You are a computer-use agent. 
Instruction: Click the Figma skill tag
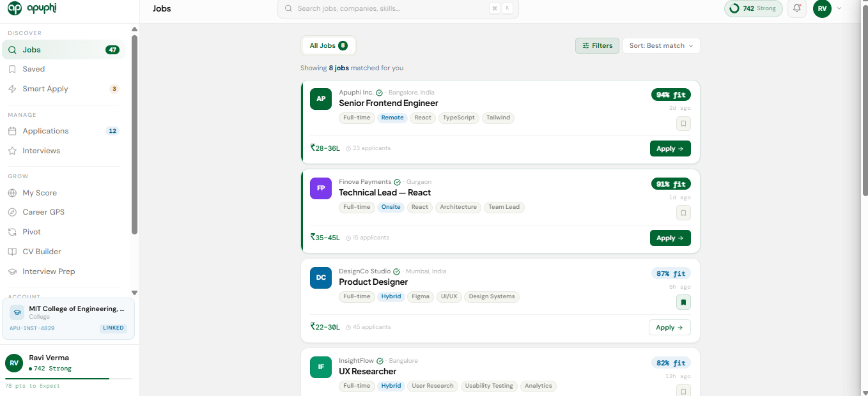(x=421, y=296)
